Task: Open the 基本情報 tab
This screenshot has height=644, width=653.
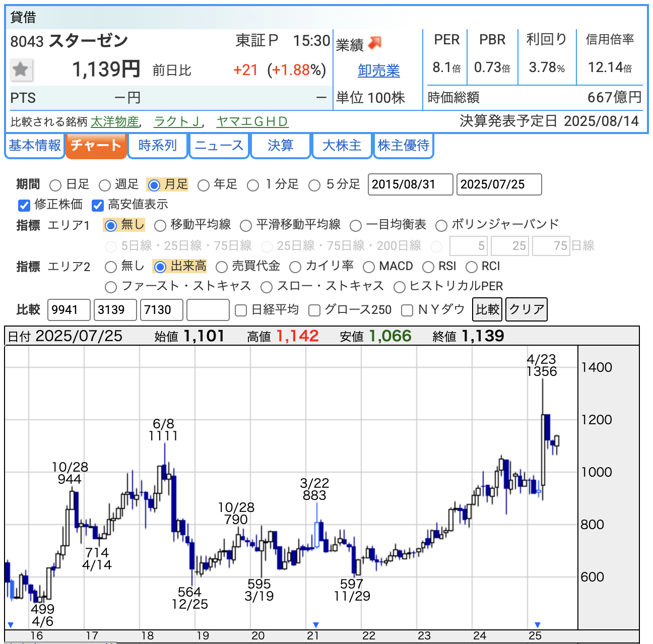Action: pyautogui.click(x=35, y=146)
